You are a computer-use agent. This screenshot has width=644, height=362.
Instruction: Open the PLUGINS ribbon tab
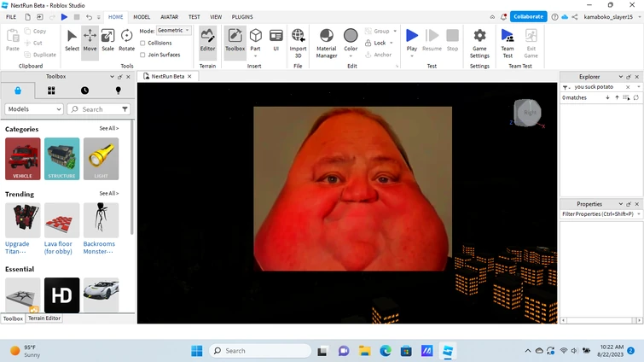[242, 17]
